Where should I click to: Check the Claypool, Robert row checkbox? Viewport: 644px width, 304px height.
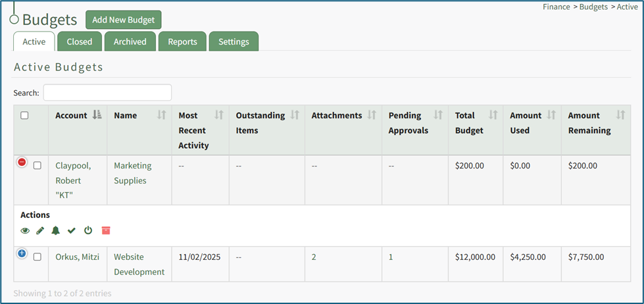pyautogui.click(x=37, y=166)
